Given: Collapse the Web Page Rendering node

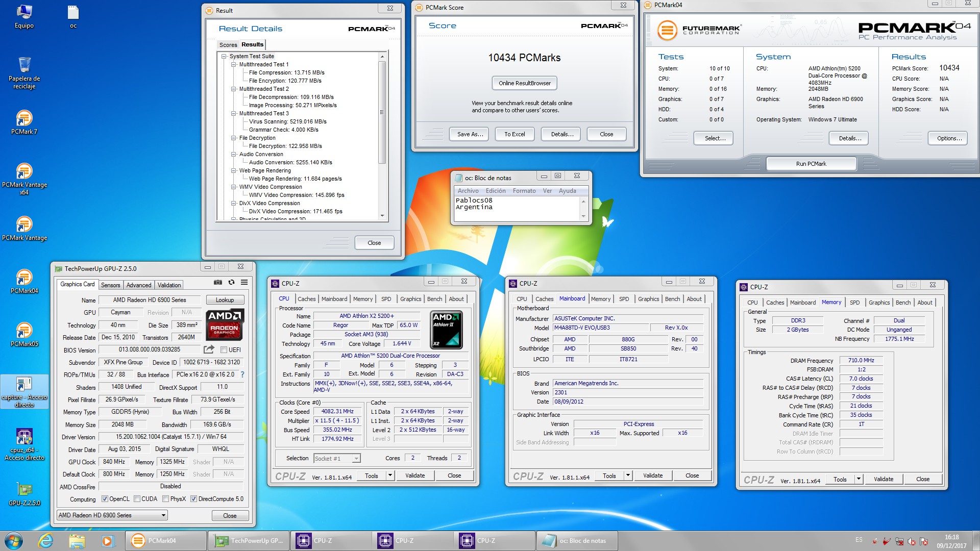Looking at the screenshot, I should [233, 171].
